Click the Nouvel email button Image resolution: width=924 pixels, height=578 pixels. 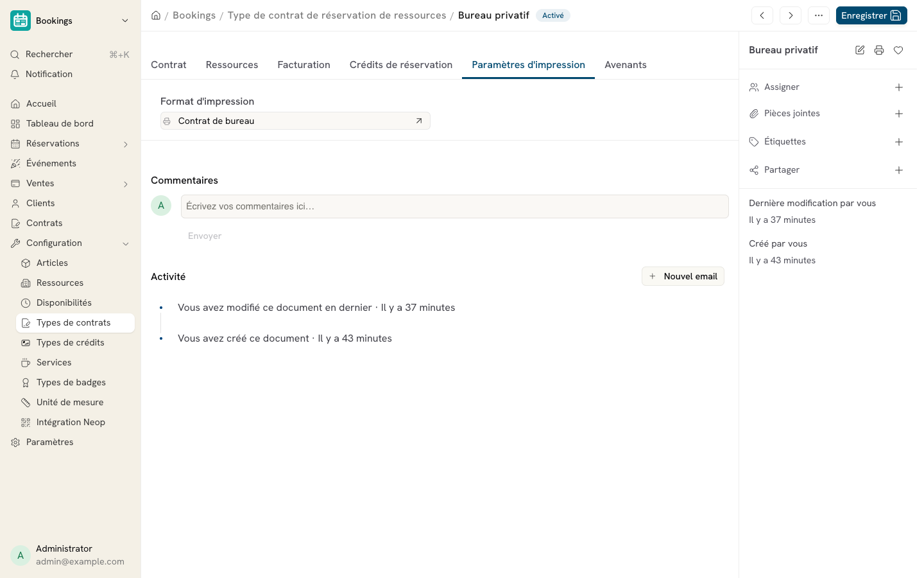683,276
